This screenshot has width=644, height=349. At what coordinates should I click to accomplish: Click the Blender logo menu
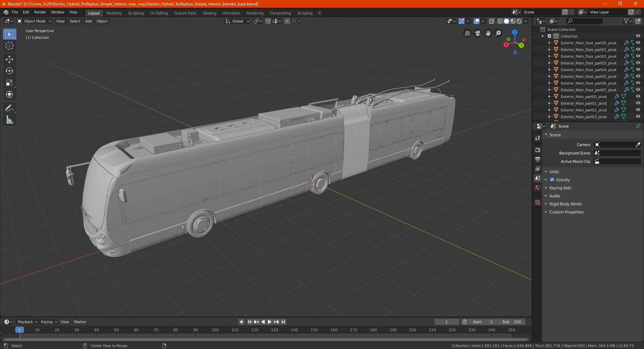pyautogui.click(x=6, y=12)
